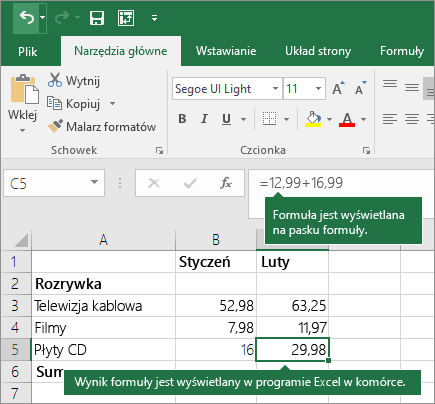Click the Cancel X formula icon

[x=154, y=183]
